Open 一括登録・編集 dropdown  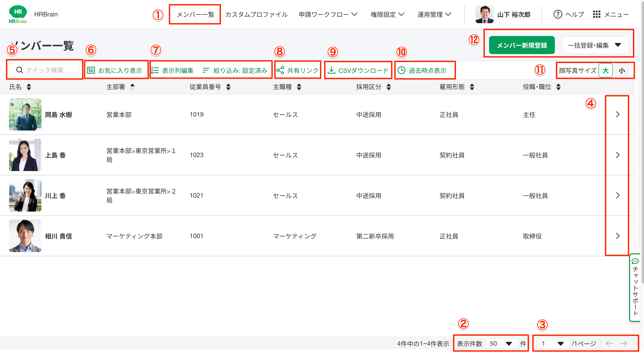[595, 45]
